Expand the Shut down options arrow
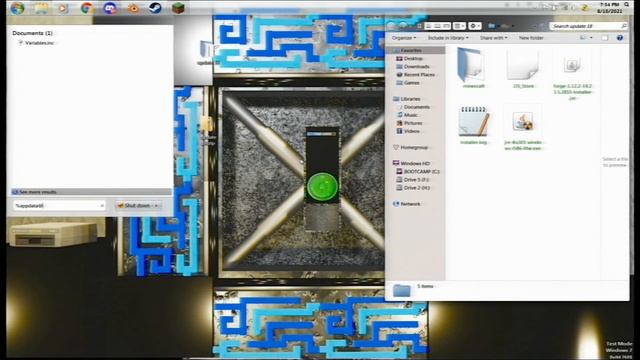 [157, 206]
